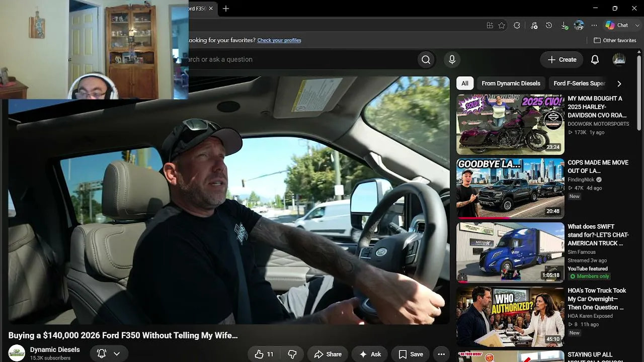Image resolution: width=644 pixels, height=362 pixels.
Task: Save the video to a playlist
Action: point(411,354)
